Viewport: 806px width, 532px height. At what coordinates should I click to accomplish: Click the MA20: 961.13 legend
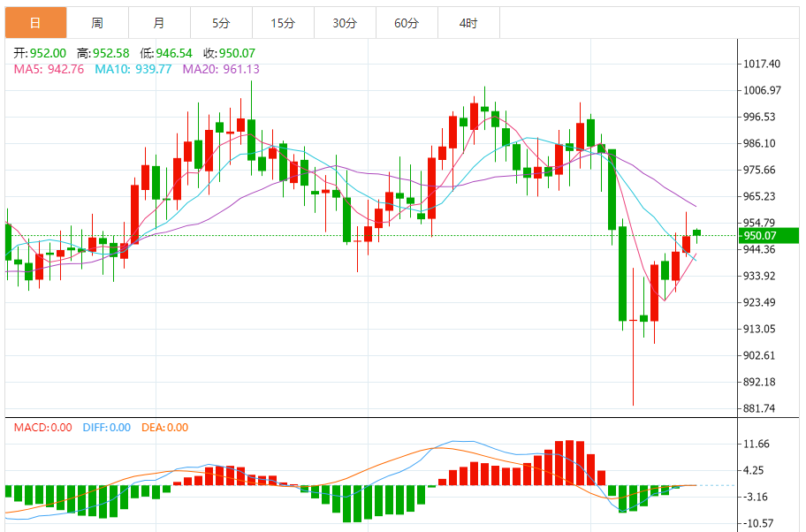point(221,70)
